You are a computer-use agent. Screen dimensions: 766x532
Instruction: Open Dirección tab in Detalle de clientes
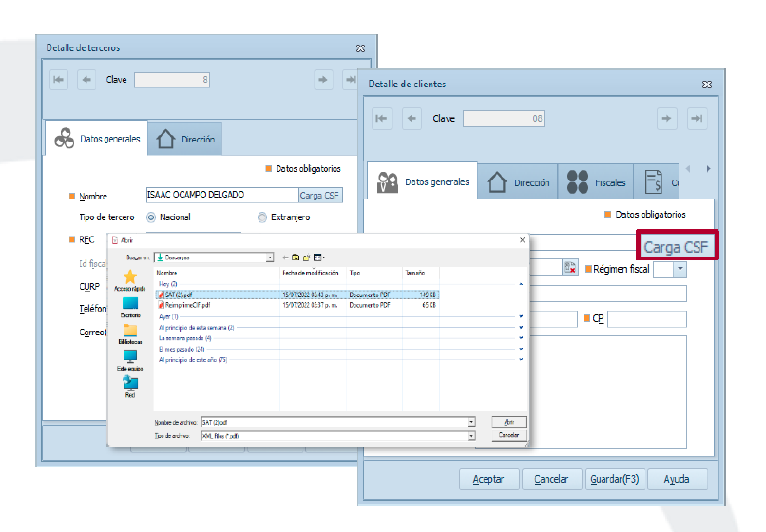518,182
